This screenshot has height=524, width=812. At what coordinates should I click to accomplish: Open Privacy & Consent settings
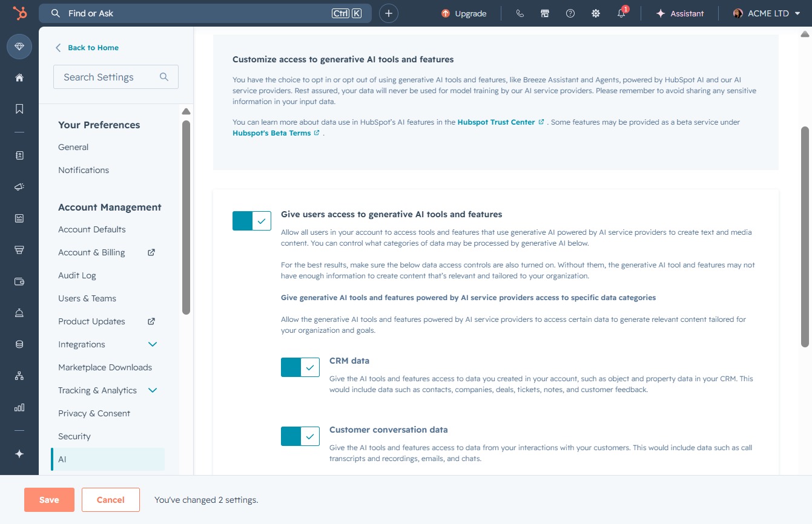(94, 413)
